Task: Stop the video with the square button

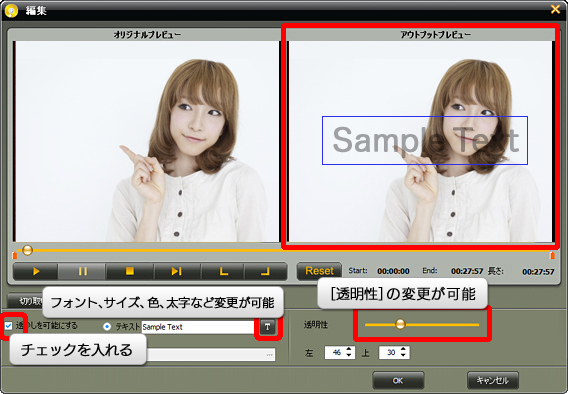Action: [130, 271]
